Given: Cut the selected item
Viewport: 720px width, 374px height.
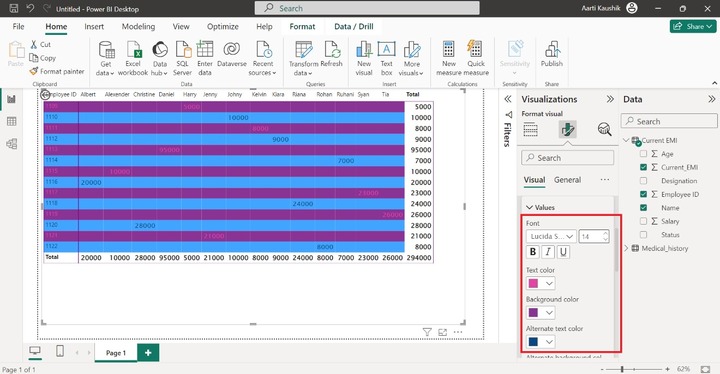Looking at the screenshot, I should tap(40, 45).
